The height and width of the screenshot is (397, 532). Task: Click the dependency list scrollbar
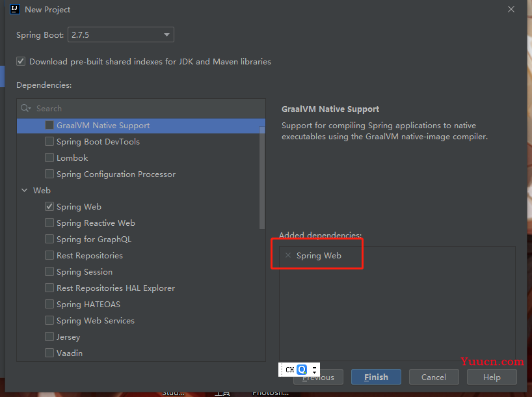pos(262,176)
